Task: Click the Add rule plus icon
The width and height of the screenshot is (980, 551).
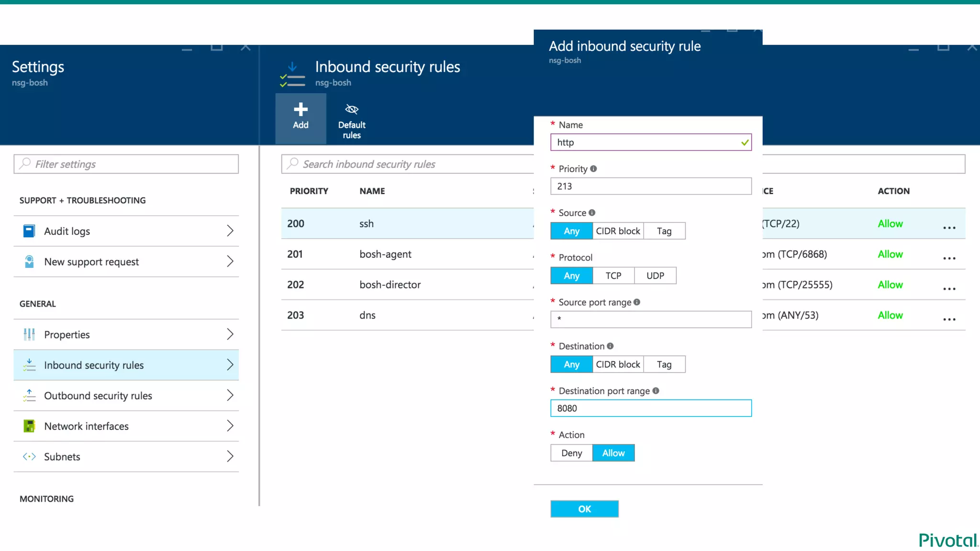Action: coord(301,110)
